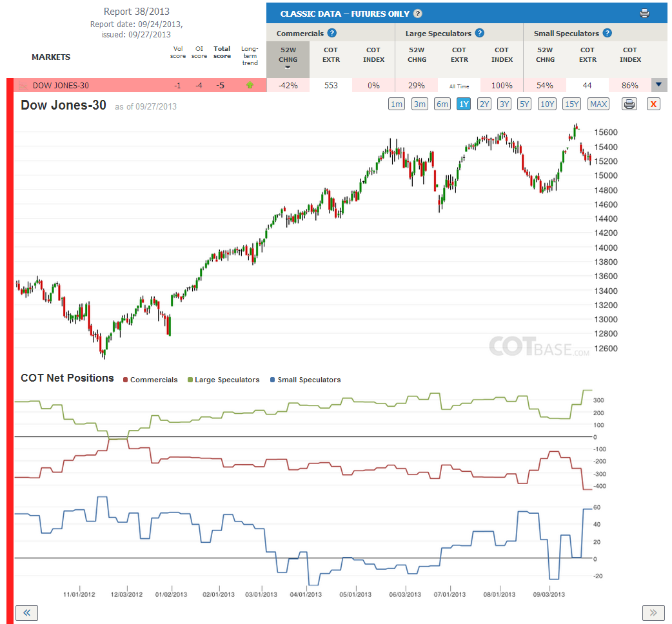Viewport: 672px width, 624px height.
Task: Open the Large Speculators help icon
Action: point(480,33)
